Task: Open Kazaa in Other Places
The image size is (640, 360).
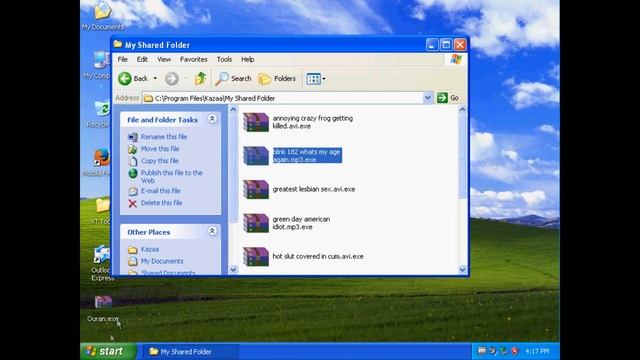Action: [150, 249]
